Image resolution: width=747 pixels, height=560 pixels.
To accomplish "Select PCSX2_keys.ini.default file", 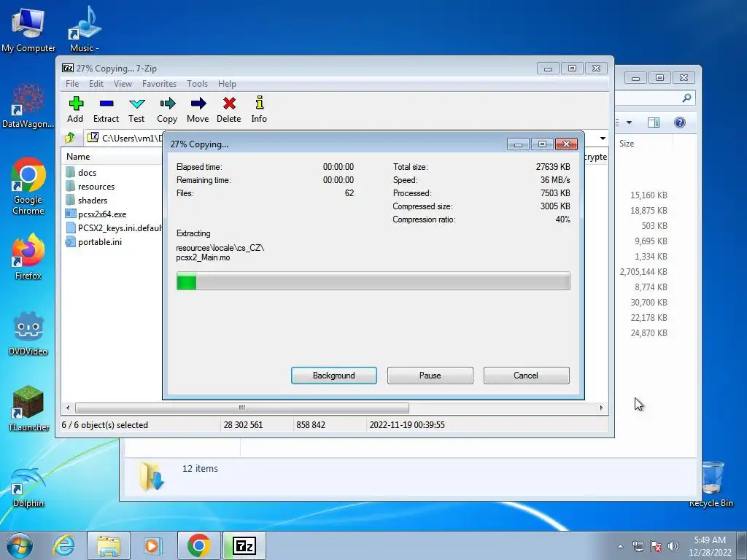I will (x=115, y=227).
